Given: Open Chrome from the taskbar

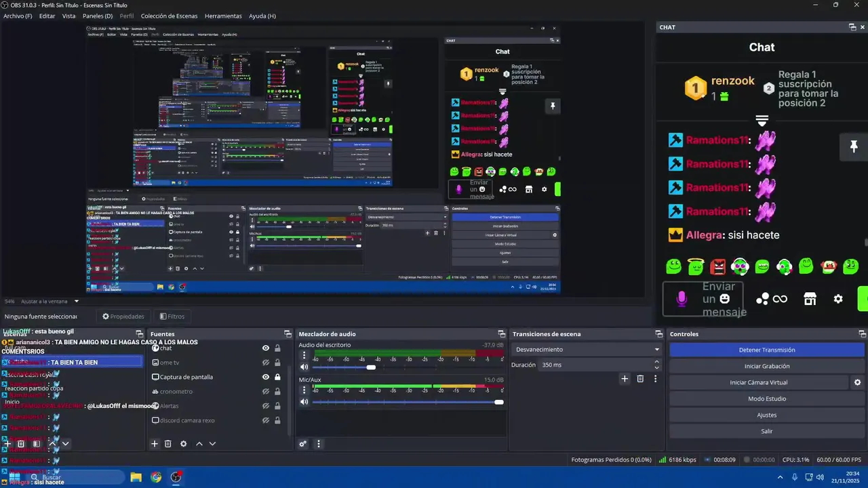Looking at the screenshot, I should coord(156,477).
